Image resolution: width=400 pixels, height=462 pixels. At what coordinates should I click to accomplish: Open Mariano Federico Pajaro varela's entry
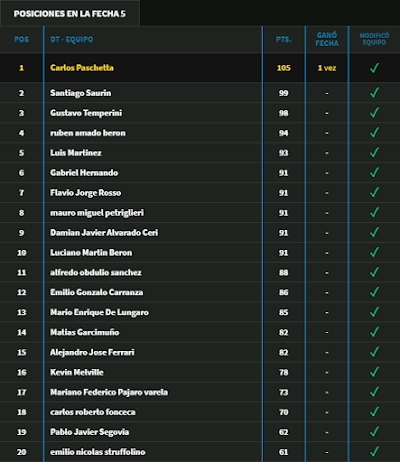click(109, 392)
